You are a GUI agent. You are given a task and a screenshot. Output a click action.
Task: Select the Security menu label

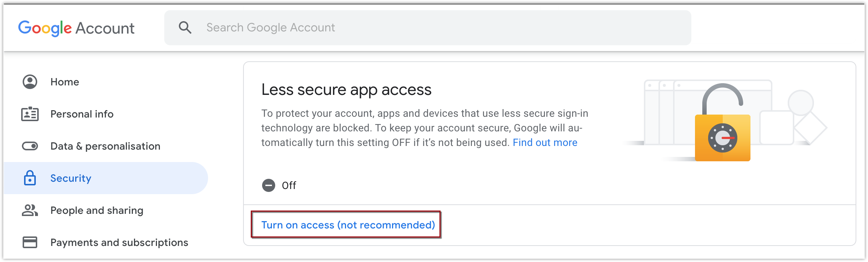71,178
